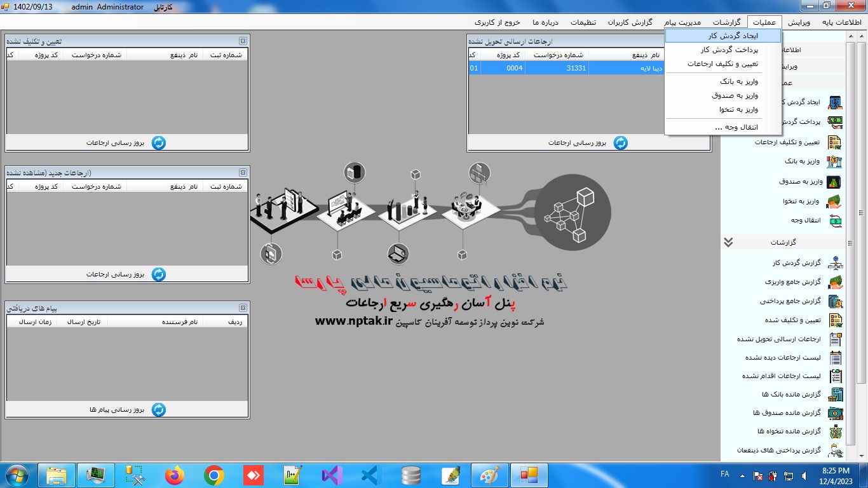Select the دیبا لایه row in table
This screenshot has height=488, width=868.
click(566, 68)
